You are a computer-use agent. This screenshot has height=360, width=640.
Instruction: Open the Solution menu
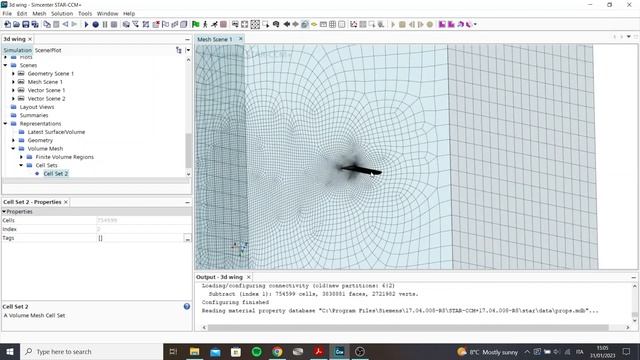click(62, 13)
